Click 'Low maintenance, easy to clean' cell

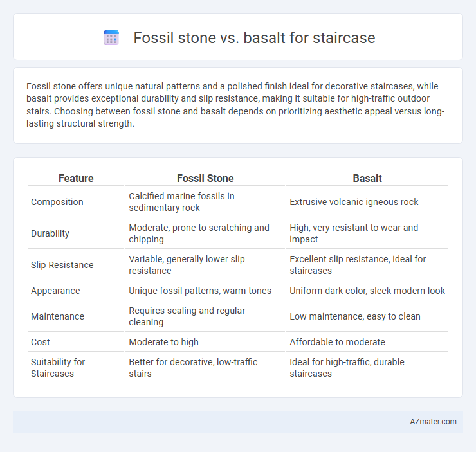367,316
